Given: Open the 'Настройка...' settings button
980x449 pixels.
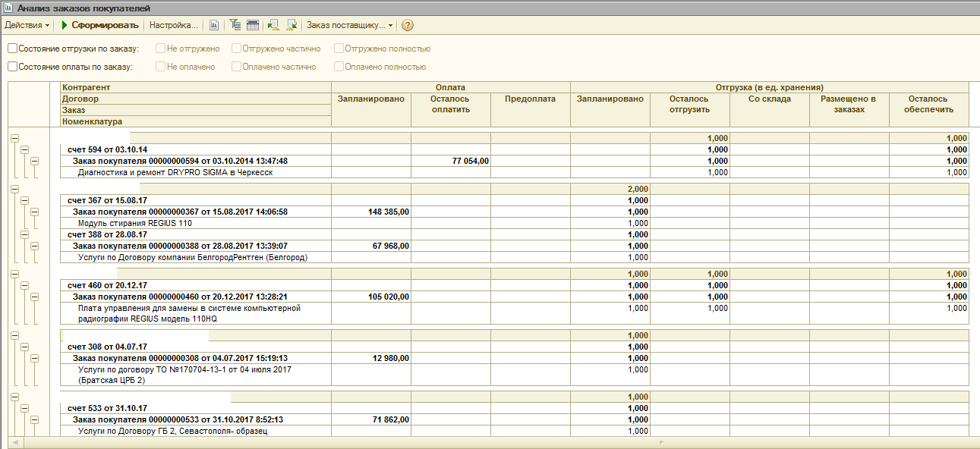Looking at the screenshot, I should coord(173,25).
